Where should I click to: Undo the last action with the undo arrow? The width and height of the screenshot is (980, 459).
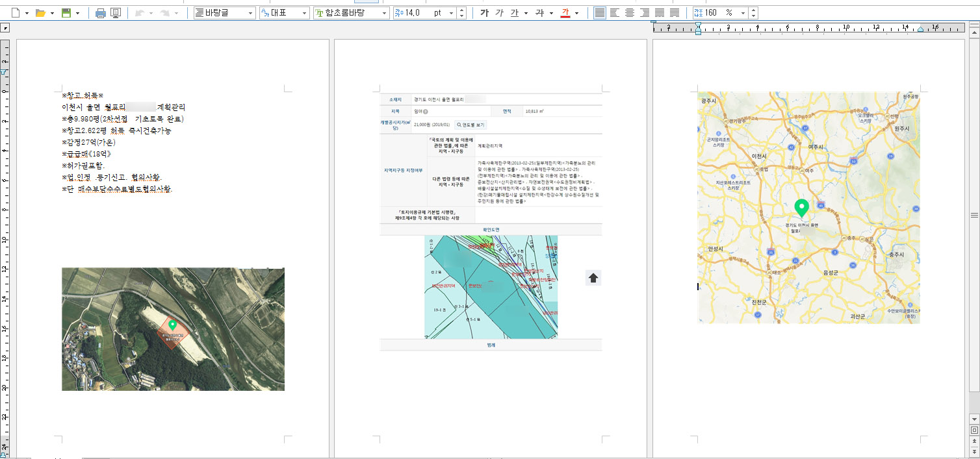pos(140,13)
